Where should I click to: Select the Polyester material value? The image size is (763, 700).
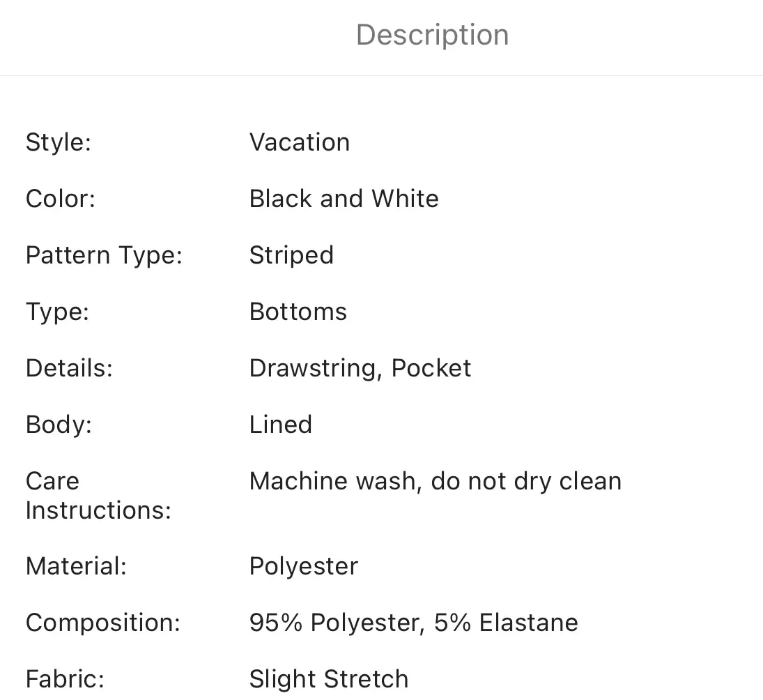pyautogui.click(x=304, y=567)
